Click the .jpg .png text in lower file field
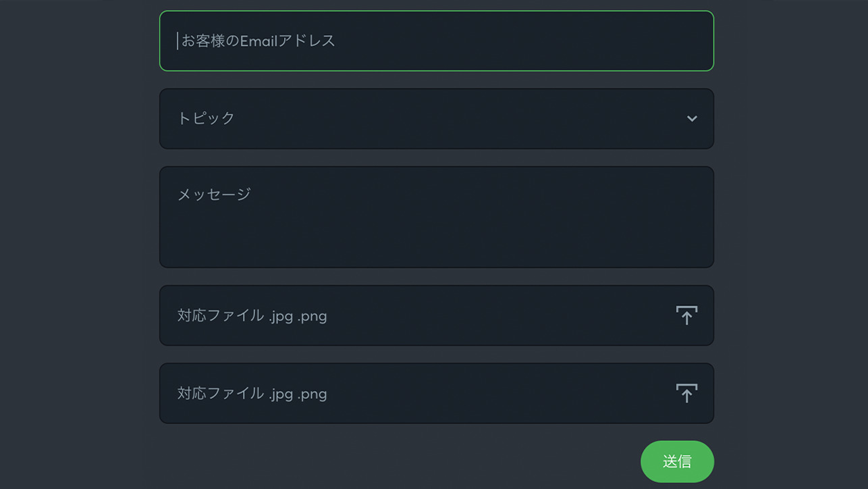 pyautogui.click(x=298, y=394)
